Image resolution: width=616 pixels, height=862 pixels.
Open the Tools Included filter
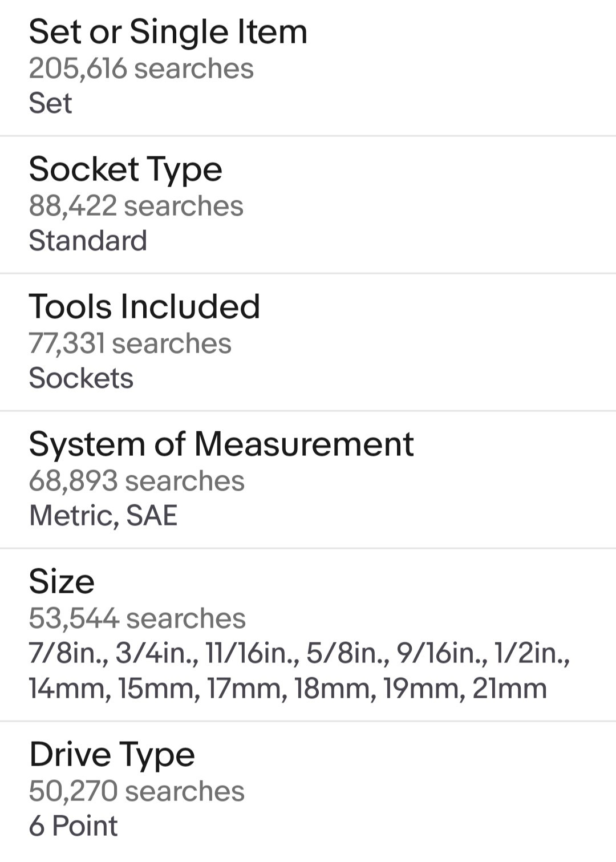coord(308,342)
